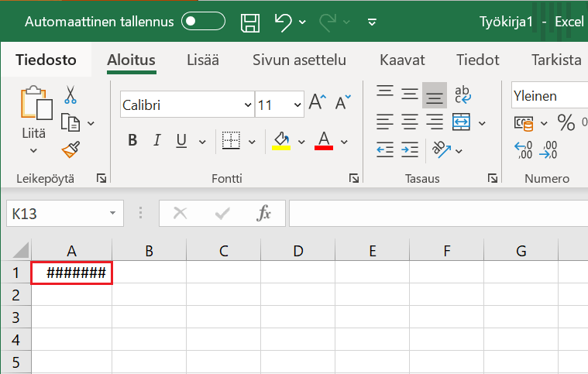Open the Merge and Center dropdown arrow

coord(482,123)
